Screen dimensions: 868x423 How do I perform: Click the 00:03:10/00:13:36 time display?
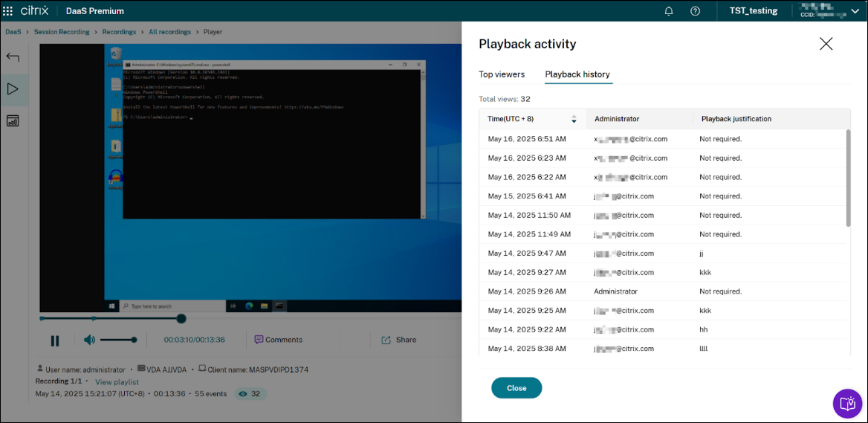(194, 340)
